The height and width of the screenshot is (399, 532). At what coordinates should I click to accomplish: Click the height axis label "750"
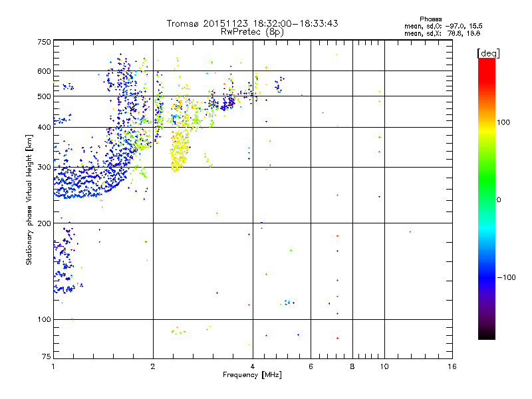(x=44, y=42)
